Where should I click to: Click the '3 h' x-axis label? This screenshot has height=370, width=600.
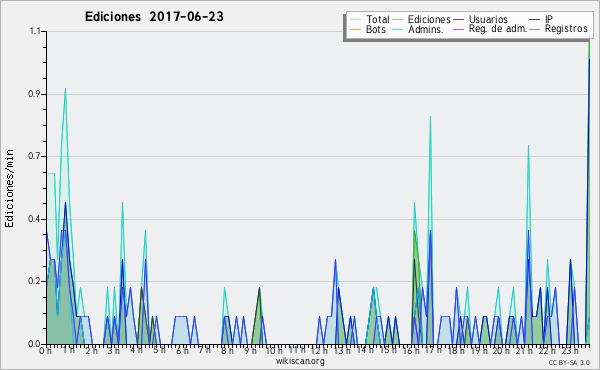[113, 351]
